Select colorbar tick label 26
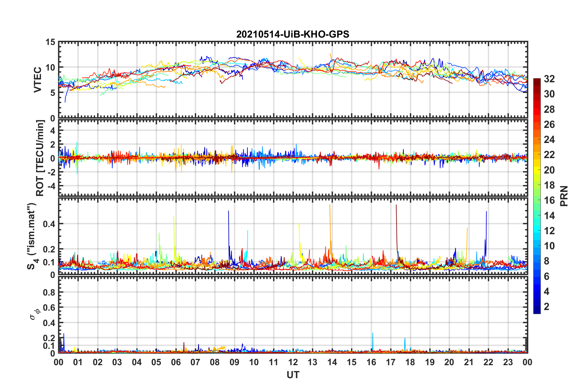This screenshot has height=392, width=586. pos(549,125)
